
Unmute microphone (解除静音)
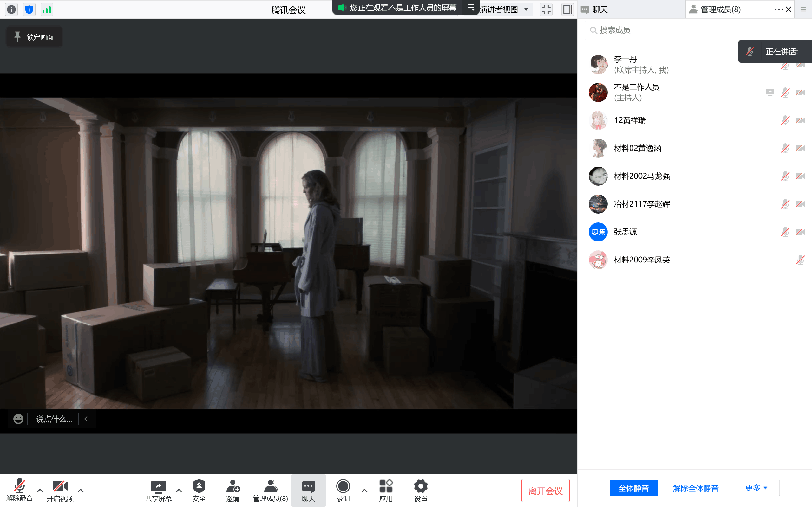point(19,486)
